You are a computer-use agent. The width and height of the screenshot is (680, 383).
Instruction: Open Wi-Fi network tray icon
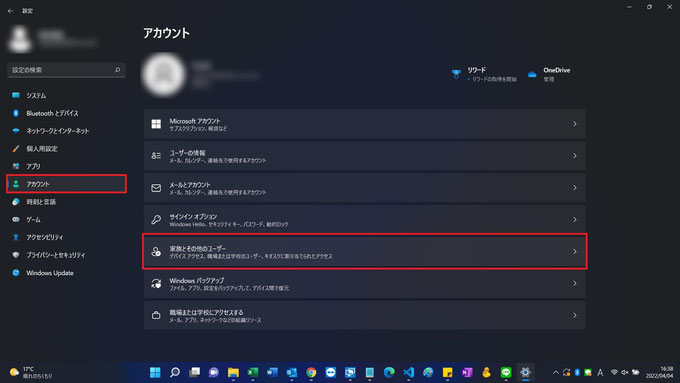pos(614,373)
